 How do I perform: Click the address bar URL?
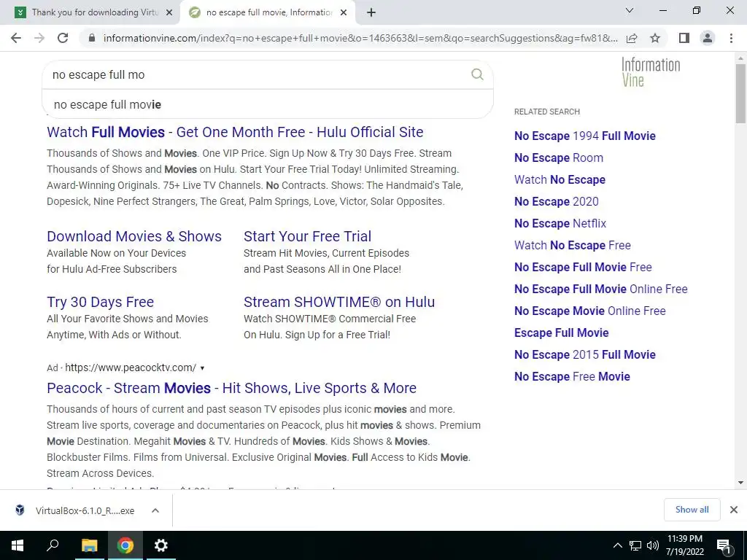[360, 38]
